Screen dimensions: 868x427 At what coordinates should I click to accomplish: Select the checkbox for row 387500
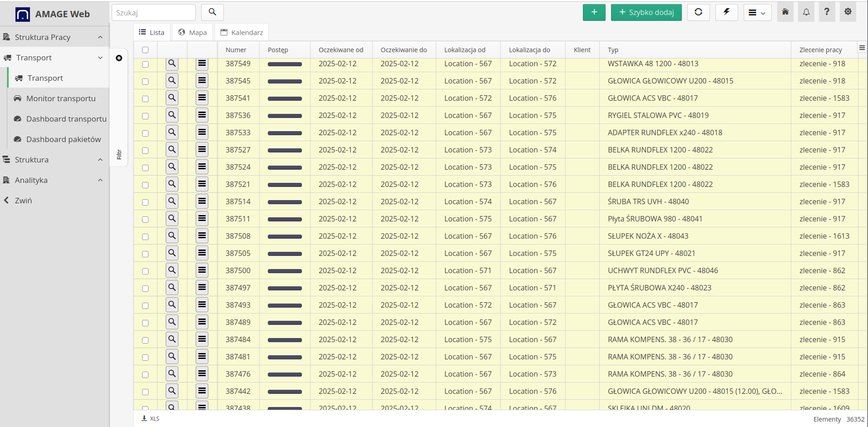pos(145,271)
